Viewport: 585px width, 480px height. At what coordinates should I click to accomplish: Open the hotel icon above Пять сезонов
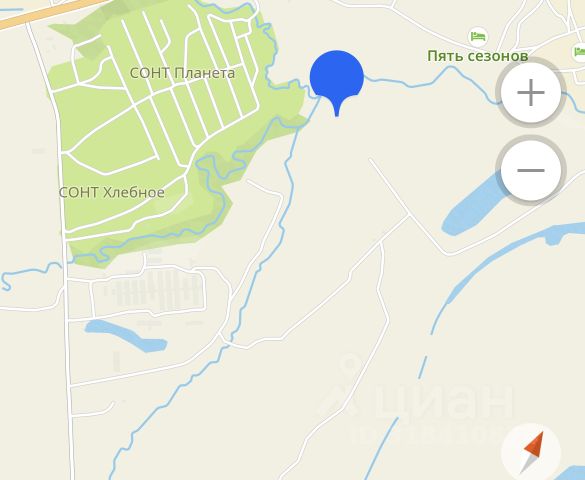tap(478, 37)
